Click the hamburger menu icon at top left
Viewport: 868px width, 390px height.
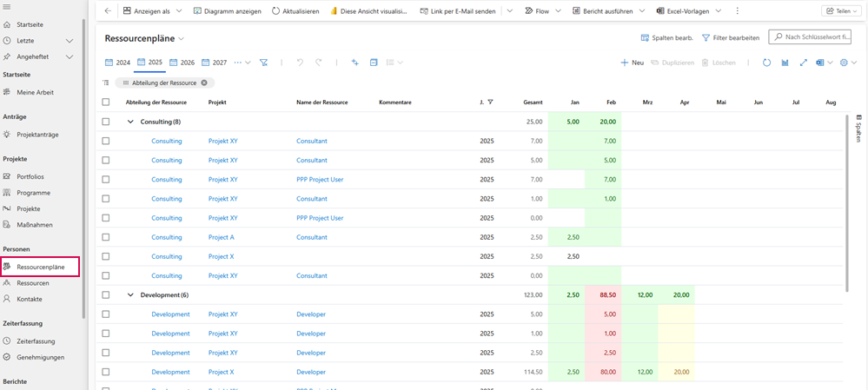tap(8, 7)
